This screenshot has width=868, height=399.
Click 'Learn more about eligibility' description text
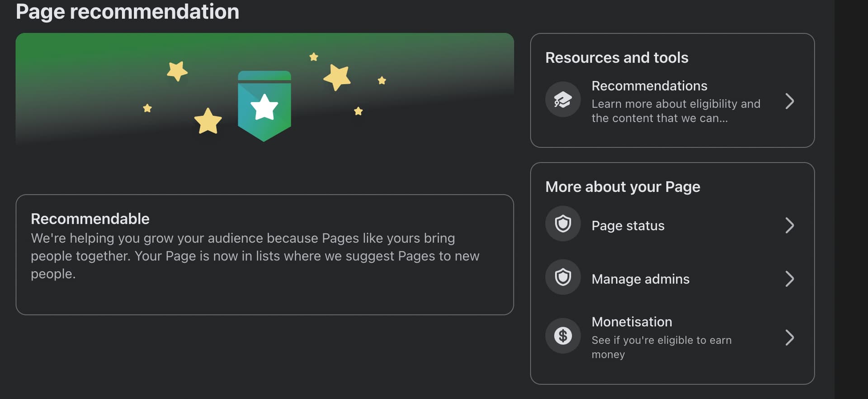pyautogui.click(x=676, y=111)
